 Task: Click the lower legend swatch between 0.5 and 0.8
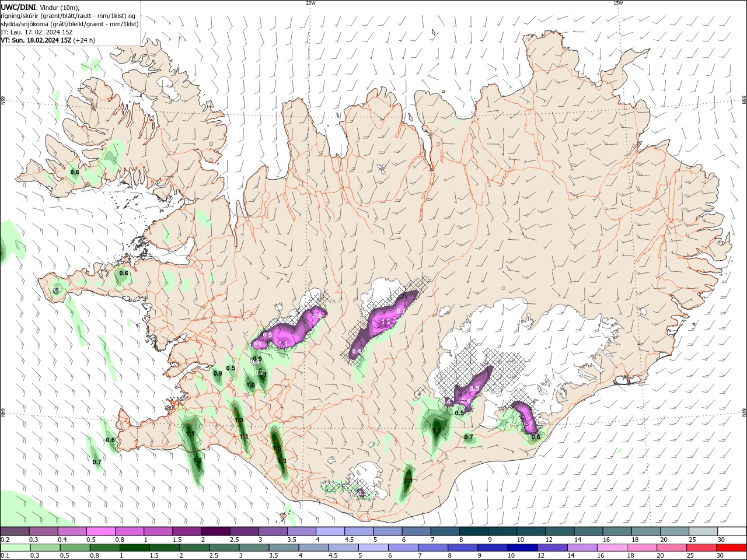75,548
